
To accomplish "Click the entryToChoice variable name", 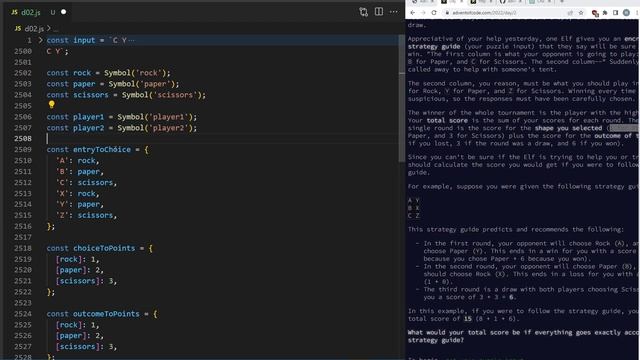I will click(x=102, y=150).
